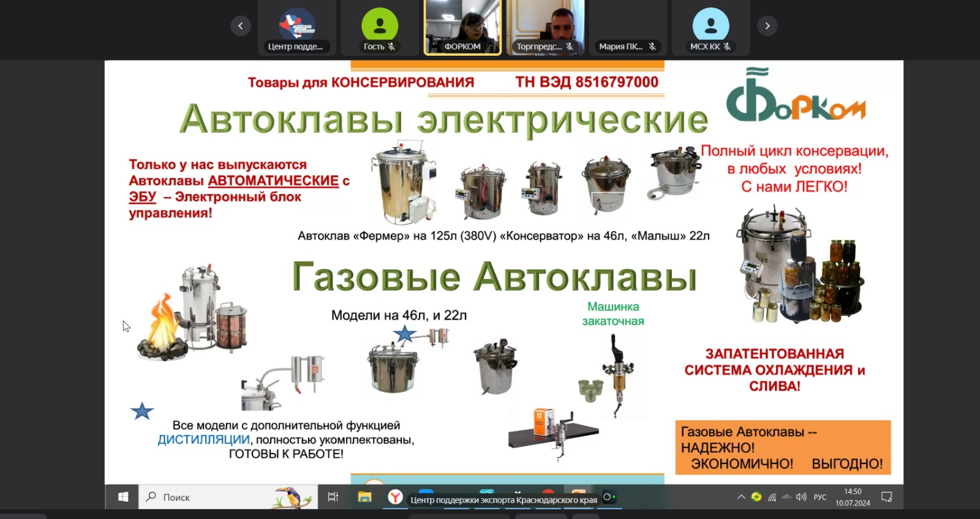Click the Газовые Автоклавы heading
This screenshot has width=980, height=519.
pyautogui.click(x=494, y=276)
